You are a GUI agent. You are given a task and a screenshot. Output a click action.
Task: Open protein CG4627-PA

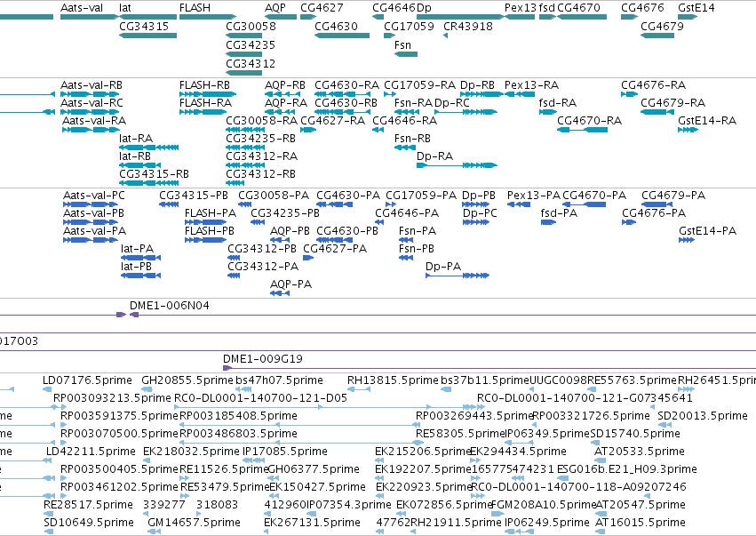335,249
